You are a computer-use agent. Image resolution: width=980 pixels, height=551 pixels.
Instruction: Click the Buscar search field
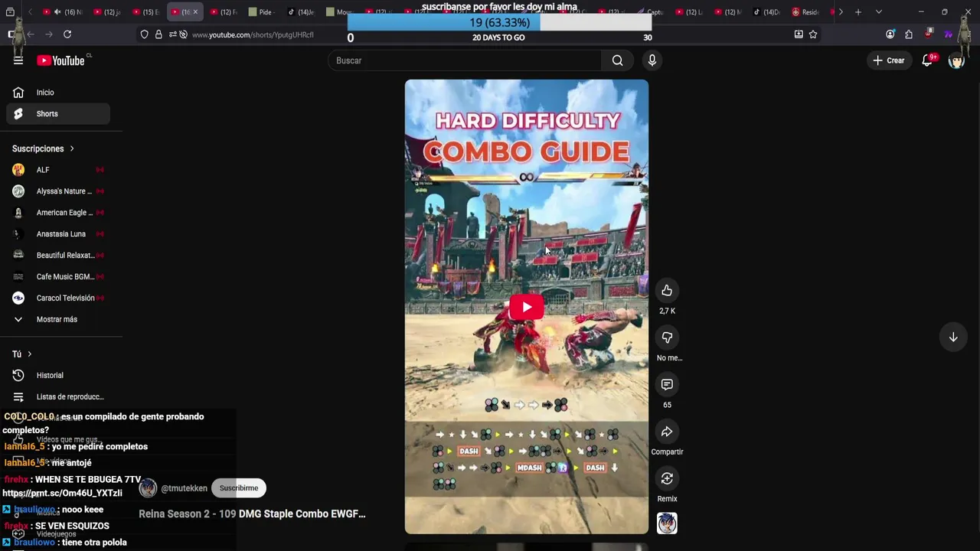click(465, 60)
